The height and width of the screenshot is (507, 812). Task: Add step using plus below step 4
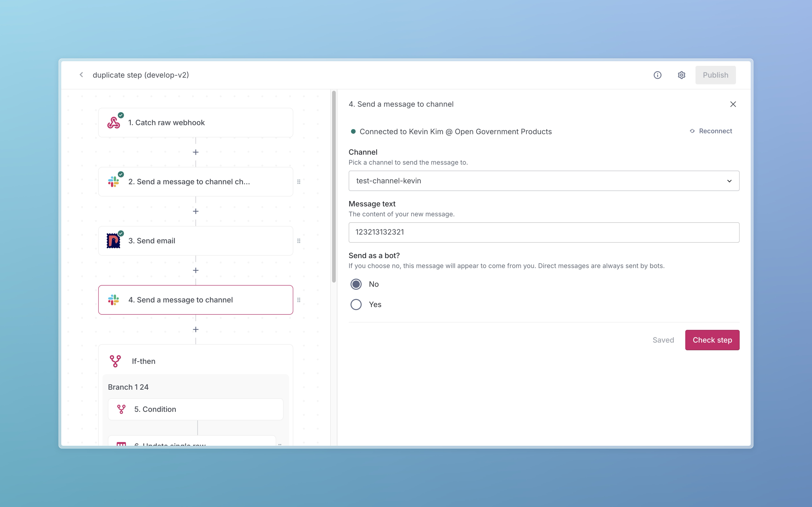coord(196,329)
